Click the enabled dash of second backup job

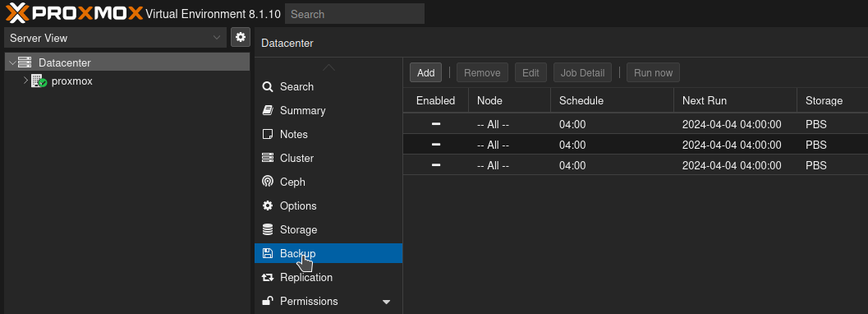436,145
